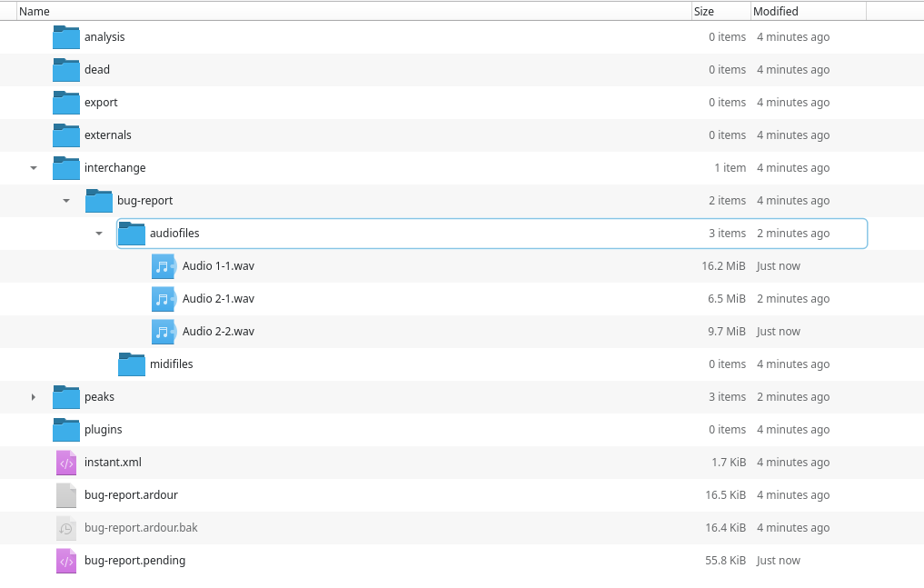Expand the peaks folder
This screenshot has width=924, height=588.
point(34,397)
